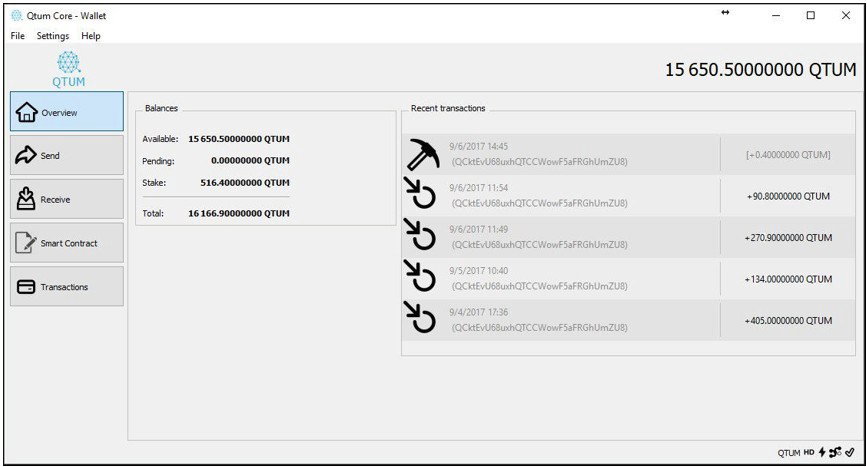Open the File menu
The width and height of the screenshot is (867, 467).
(18, 35)
